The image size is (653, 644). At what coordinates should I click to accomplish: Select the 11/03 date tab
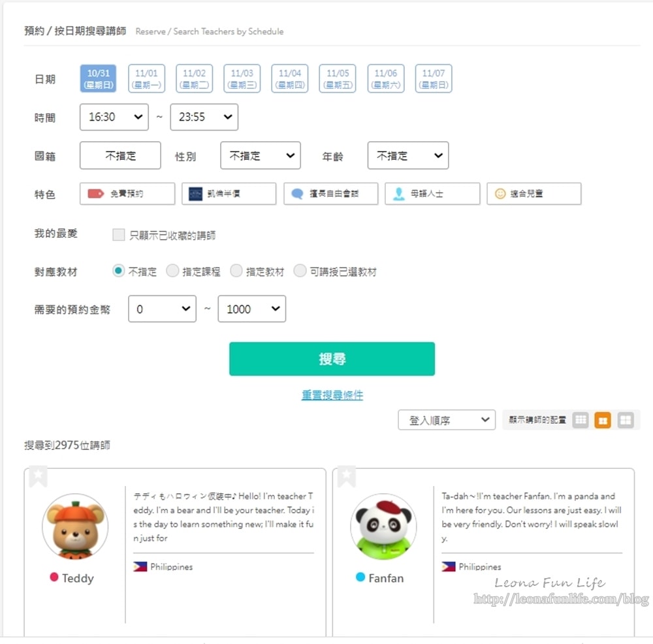point(242,78)
